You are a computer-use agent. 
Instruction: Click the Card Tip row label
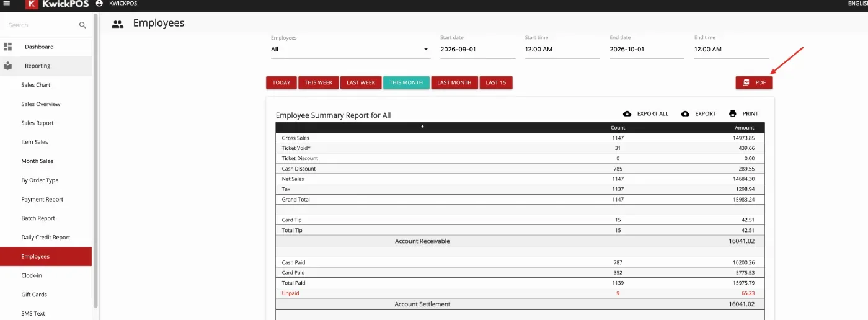point(291,220)
